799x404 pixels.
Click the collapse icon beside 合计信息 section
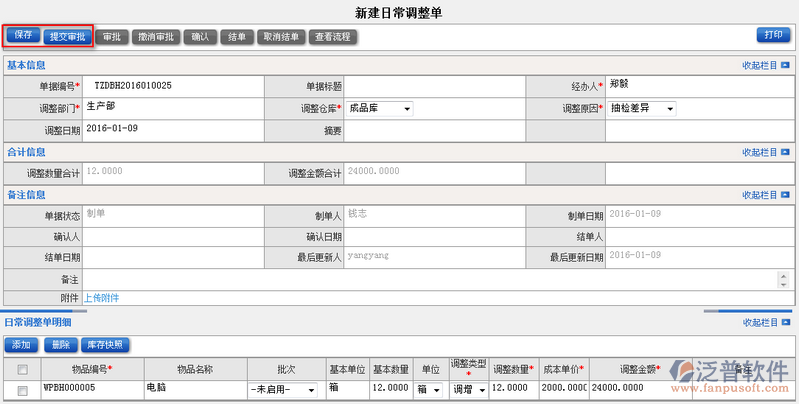click(785, 153)
